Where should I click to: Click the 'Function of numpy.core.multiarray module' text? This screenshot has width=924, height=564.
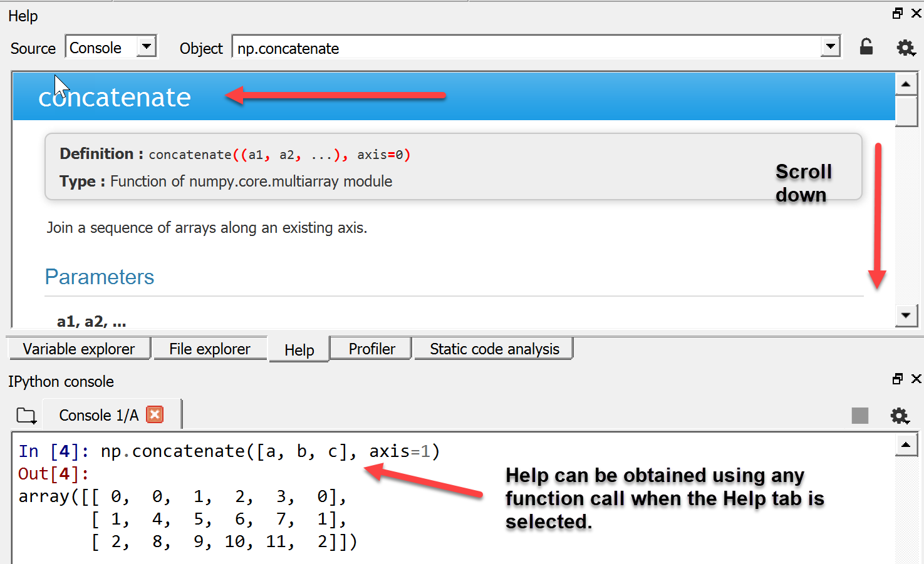click(x=251, y=181)
